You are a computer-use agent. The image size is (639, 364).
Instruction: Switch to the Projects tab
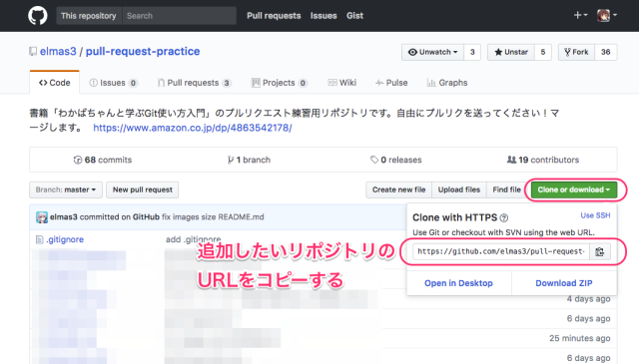pos(280,83)
